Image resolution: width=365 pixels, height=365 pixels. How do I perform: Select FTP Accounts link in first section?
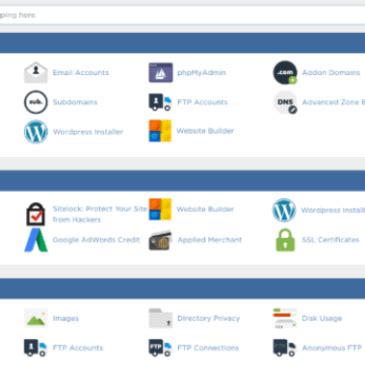click(202, 102)
